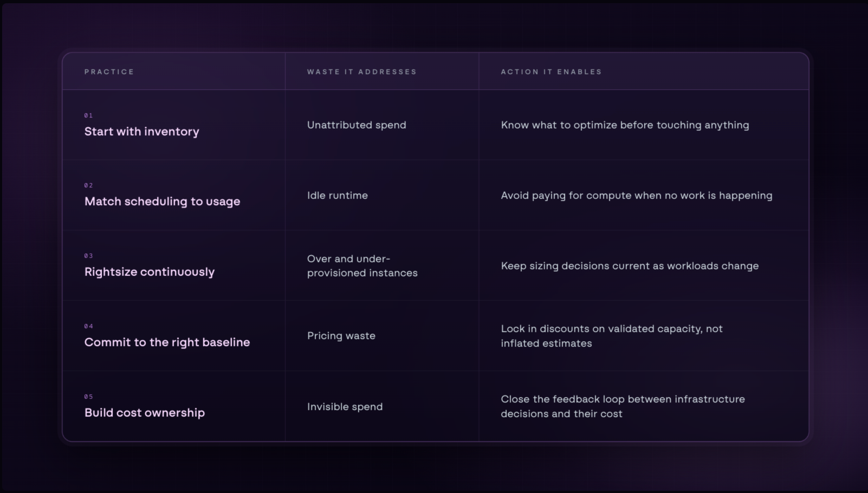Click the WASTE IT ADDRESSES column header
868x493 pixels.
coord(361,72)
